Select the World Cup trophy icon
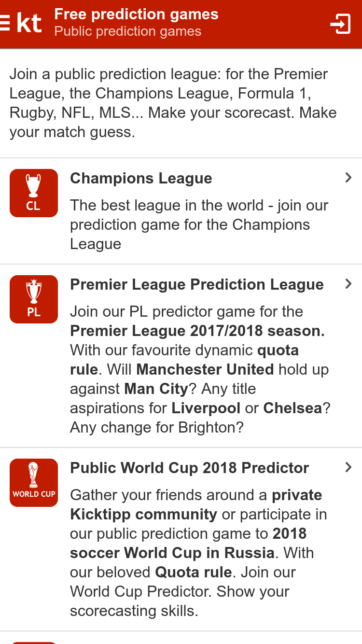362x644 pixels. coord(34,483)
